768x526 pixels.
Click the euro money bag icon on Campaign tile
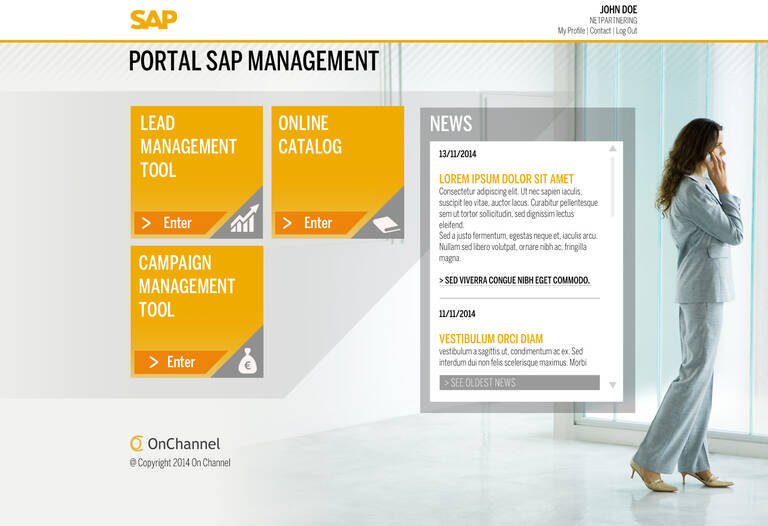pyautogui.click(x=247, y=361)
